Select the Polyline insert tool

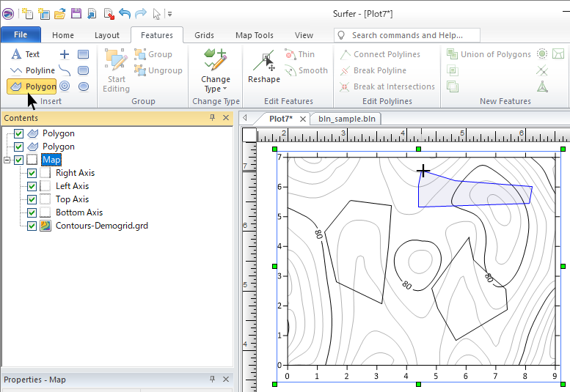point(32,70)
